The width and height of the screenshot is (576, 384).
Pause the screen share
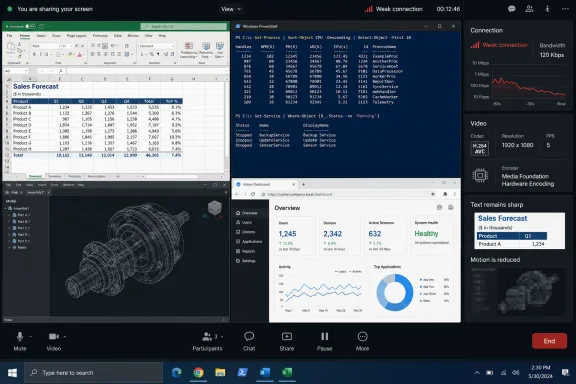pyautogui.click(x=324, y=341)
